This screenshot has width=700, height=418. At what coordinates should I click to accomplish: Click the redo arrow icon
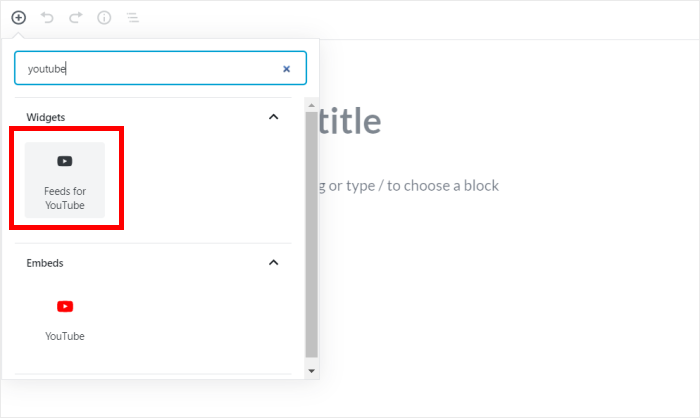[x=76, y=18]
